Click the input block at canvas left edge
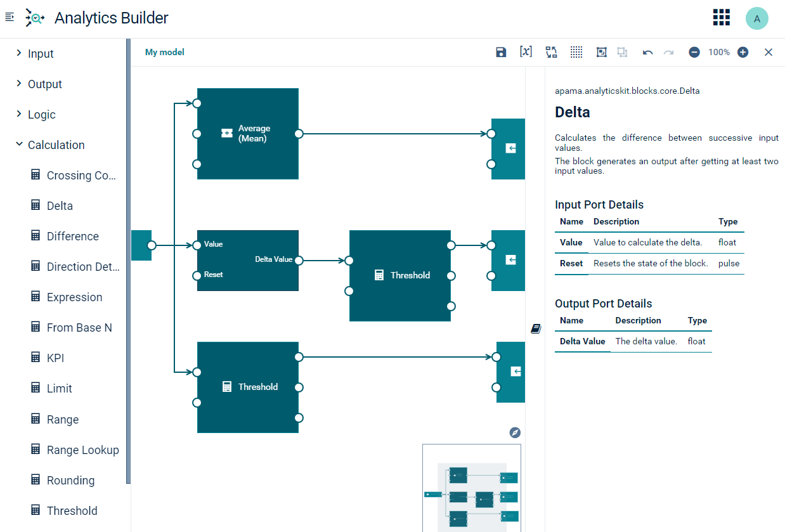The image size is (785, 532). click(141, 245)
